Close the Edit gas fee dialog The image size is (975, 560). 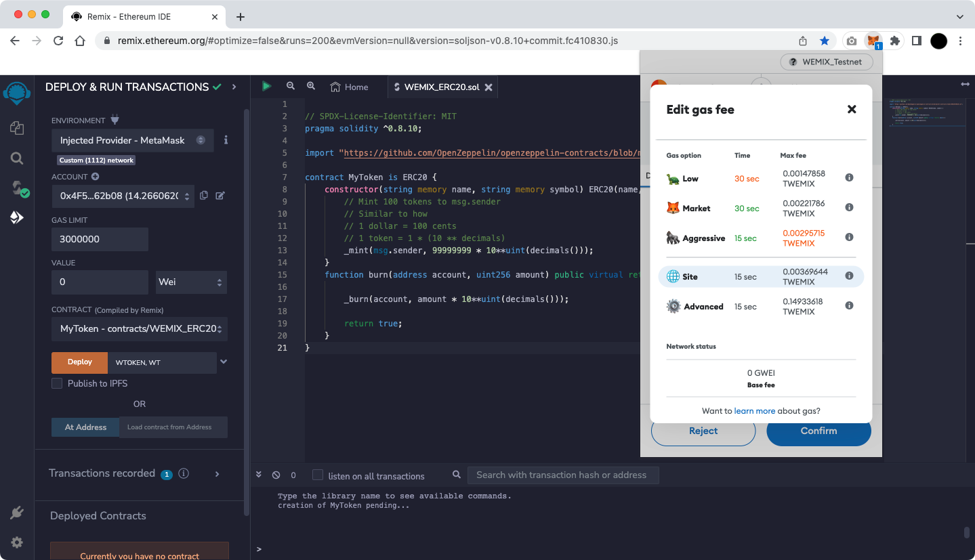tap(852, 109)
